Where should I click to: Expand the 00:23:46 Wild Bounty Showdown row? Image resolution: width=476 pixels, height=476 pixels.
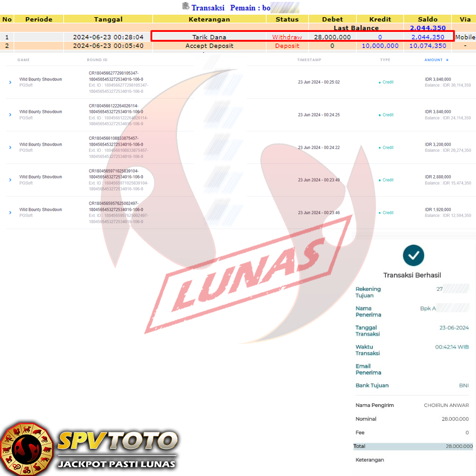pyautogui.click(x=10, y=213)
